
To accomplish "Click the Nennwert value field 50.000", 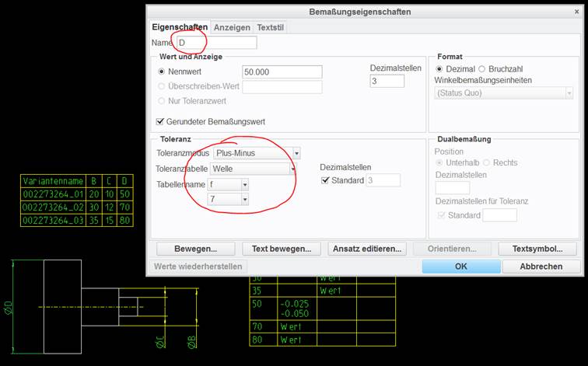I will (282, 72).
